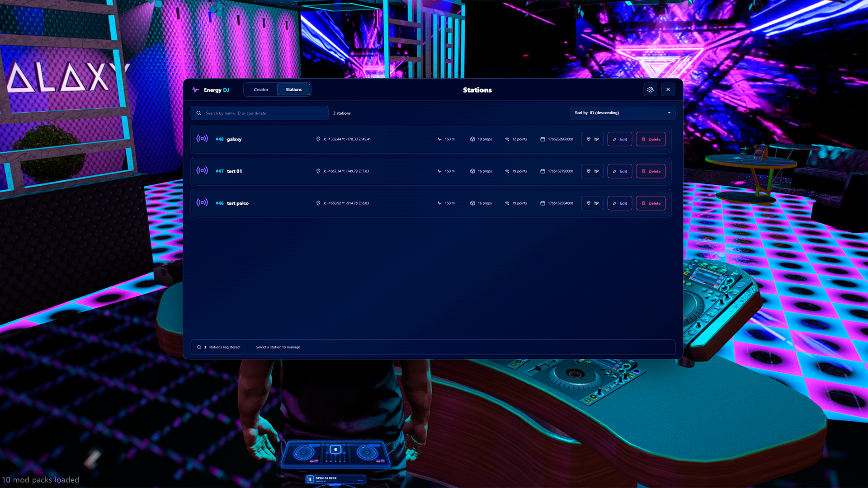Focus the station search field

pos(259,113)
